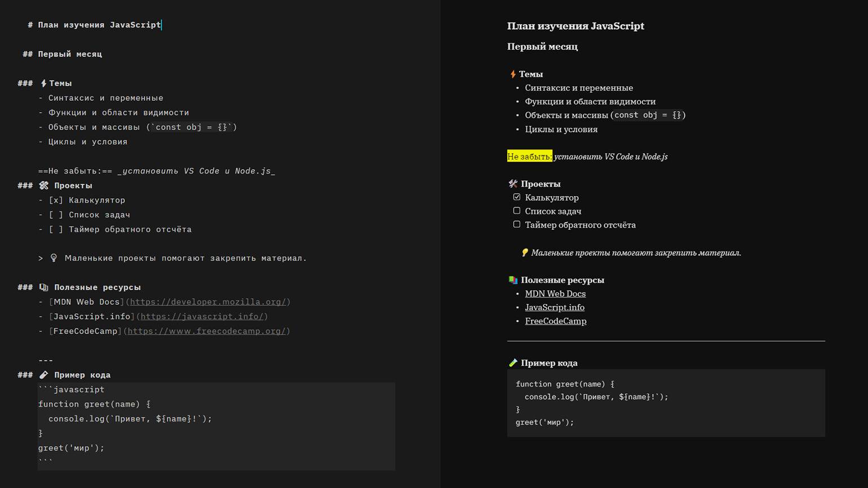Click the lightning bolt icon in editor Темы heading
This screenshot has width=868, height=488.
pos(43,83)
